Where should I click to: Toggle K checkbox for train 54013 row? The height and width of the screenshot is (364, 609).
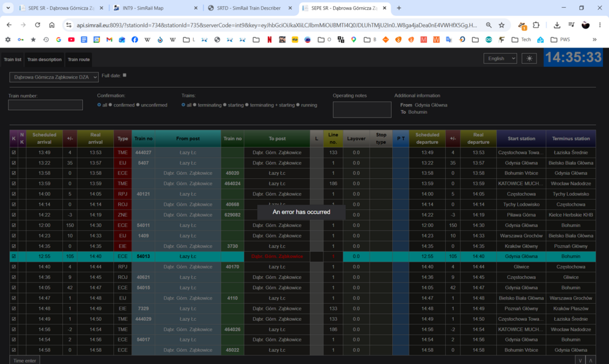click(14, 256)
